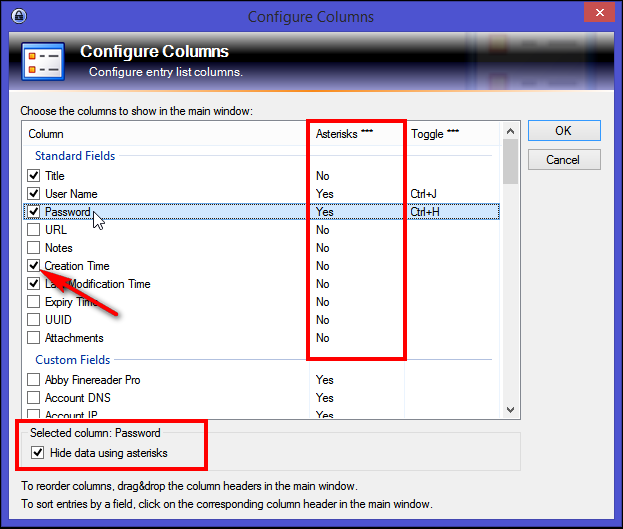Select the UUID row label
Screen dimensions: 623x529
click(x=58, y=320)
